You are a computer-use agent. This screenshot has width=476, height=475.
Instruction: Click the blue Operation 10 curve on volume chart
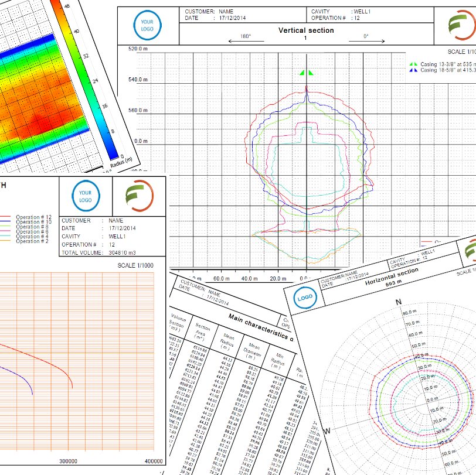tap(21, 378)
